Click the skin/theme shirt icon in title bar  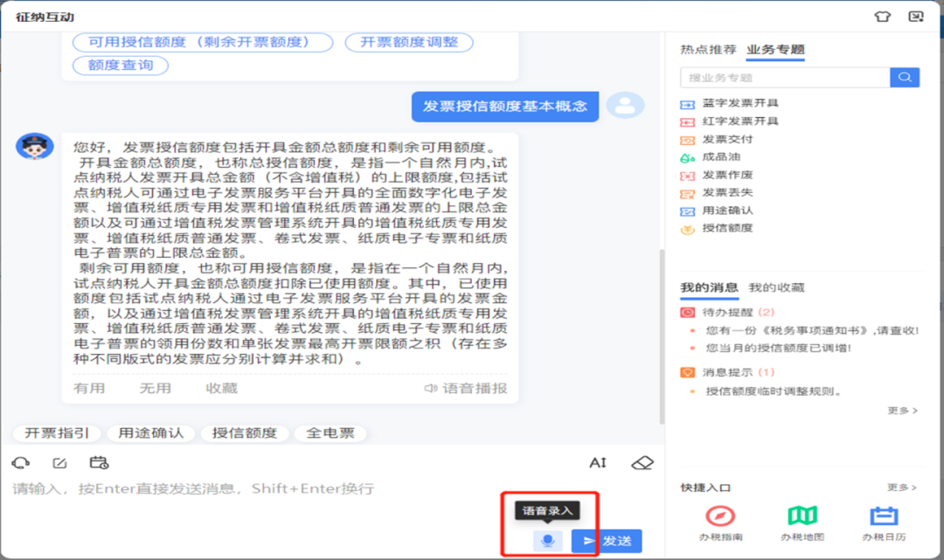point(883,17)
